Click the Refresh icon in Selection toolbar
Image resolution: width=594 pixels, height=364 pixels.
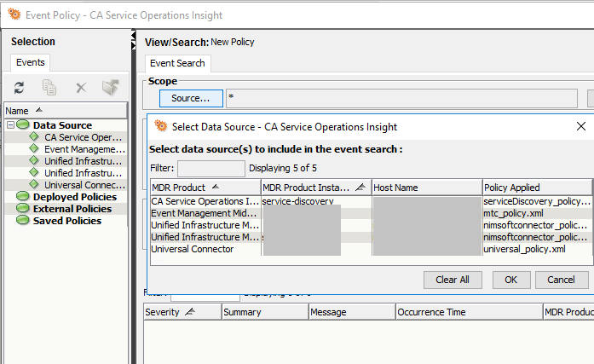click(19, 88)
